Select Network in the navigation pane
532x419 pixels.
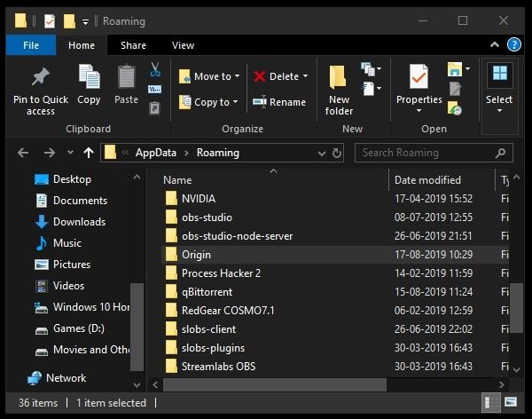click(x=57, y=378)
